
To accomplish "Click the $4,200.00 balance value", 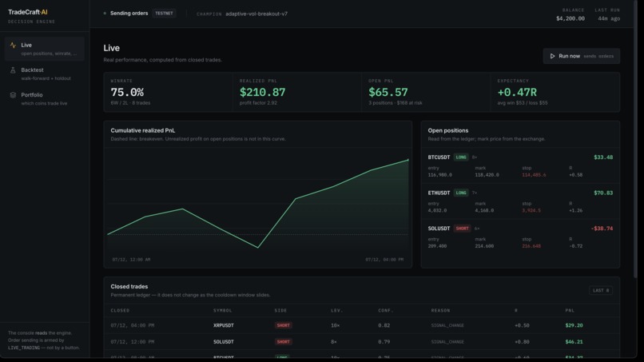I will click(x=570, y=18).
